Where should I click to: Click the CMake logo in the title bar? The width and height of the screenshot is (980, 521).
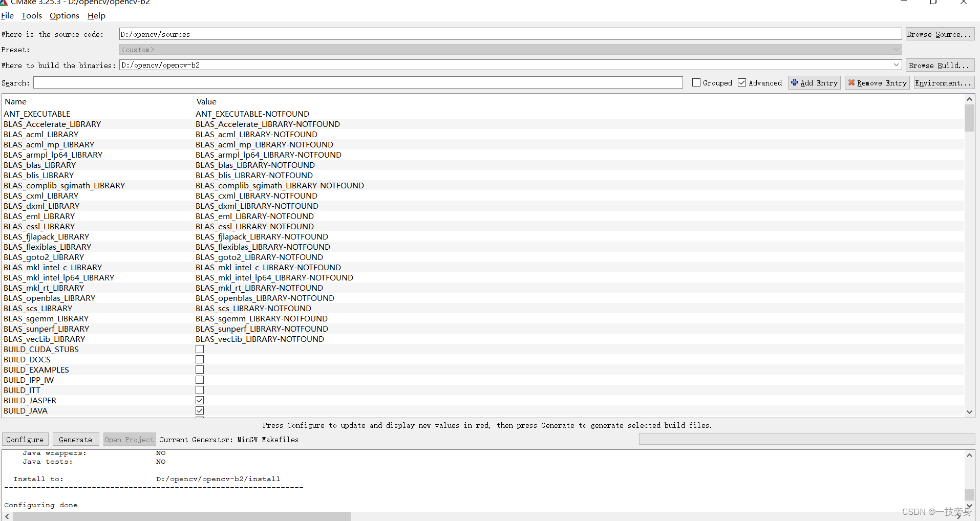(x=5, y=2)
